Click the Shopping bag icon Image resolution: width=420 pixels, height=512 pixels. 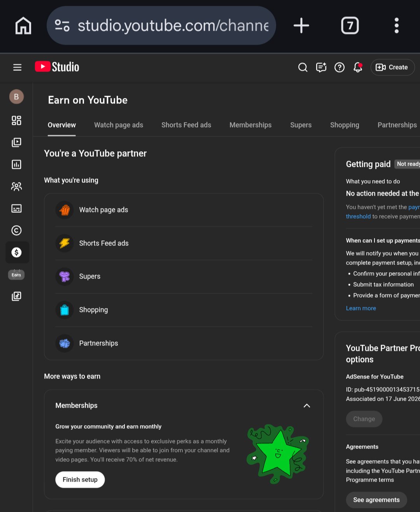click(65, 310)
